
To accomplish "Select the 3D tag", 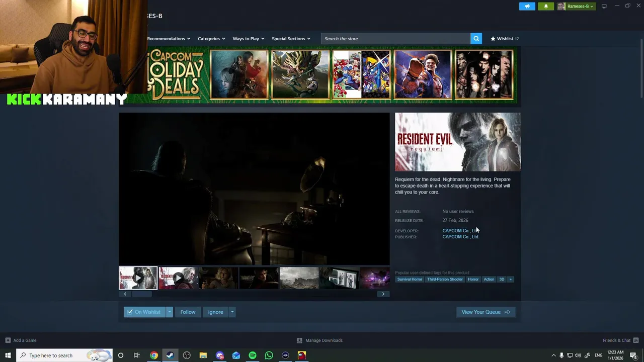I will tap(502, 279).
